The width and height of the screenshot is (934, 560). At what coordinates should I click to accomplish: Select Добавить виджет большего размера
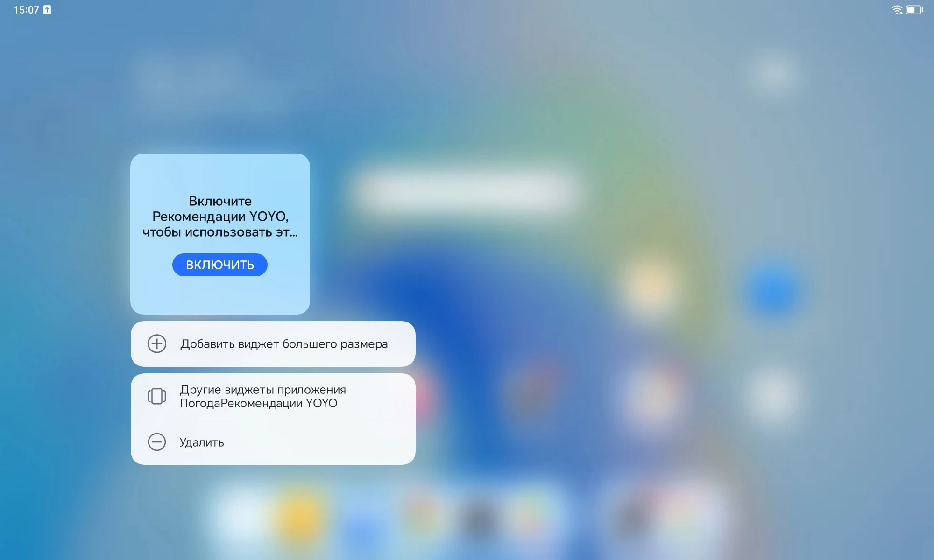coord(273,344)
